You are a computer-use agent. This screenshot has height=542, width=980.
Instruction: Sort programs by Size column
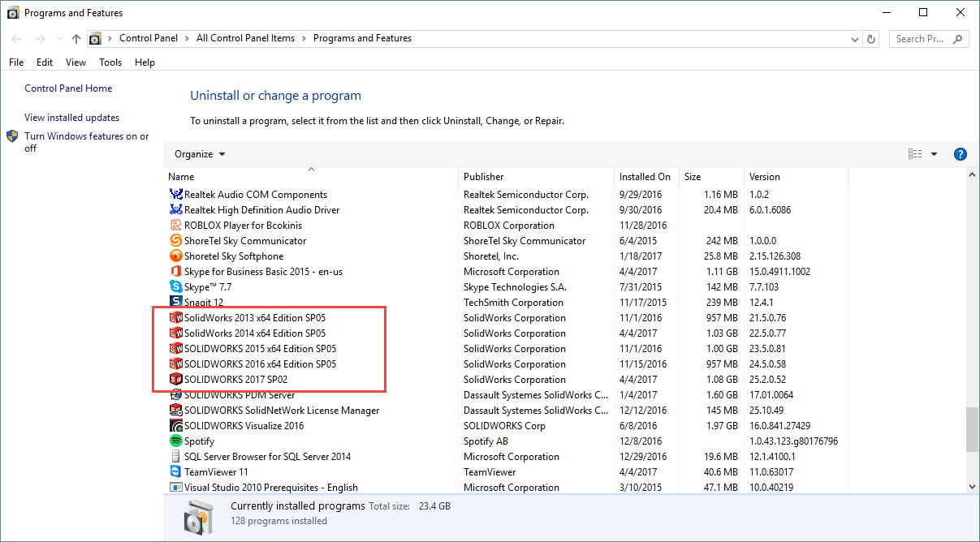click(712, 177)
